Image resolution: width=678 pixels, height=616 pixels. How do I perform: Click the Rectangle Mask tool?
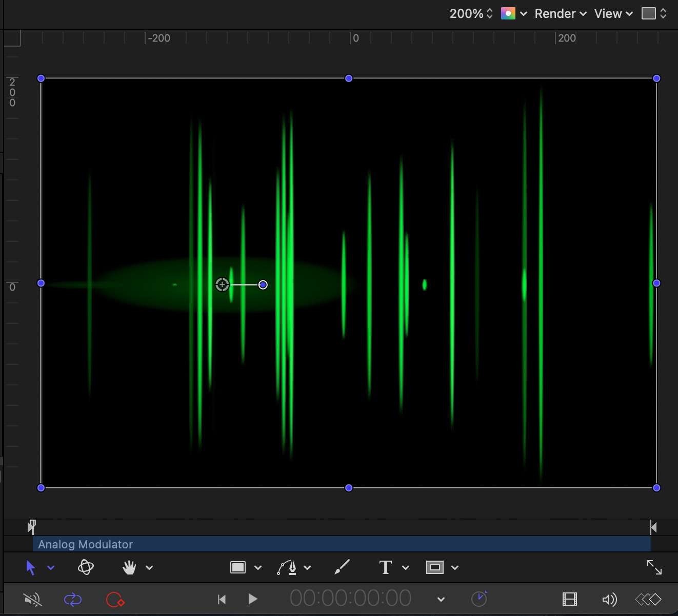(x=434, y=567)
